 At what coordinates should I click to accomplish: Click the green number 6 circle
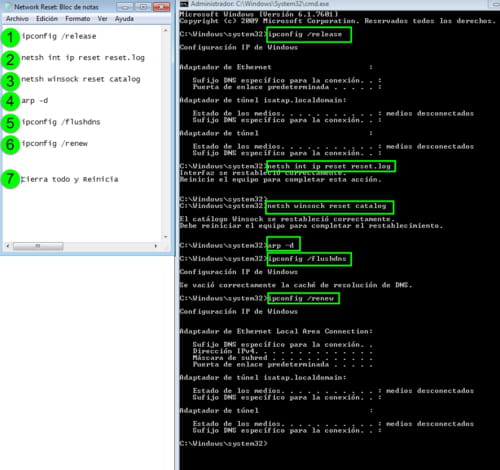pyautogui.click(x=10, y=145)
